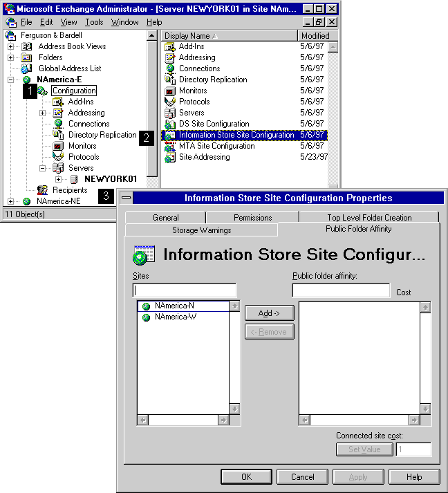
Task: Click the Global Address List icon
Action: tap(26, 68)
